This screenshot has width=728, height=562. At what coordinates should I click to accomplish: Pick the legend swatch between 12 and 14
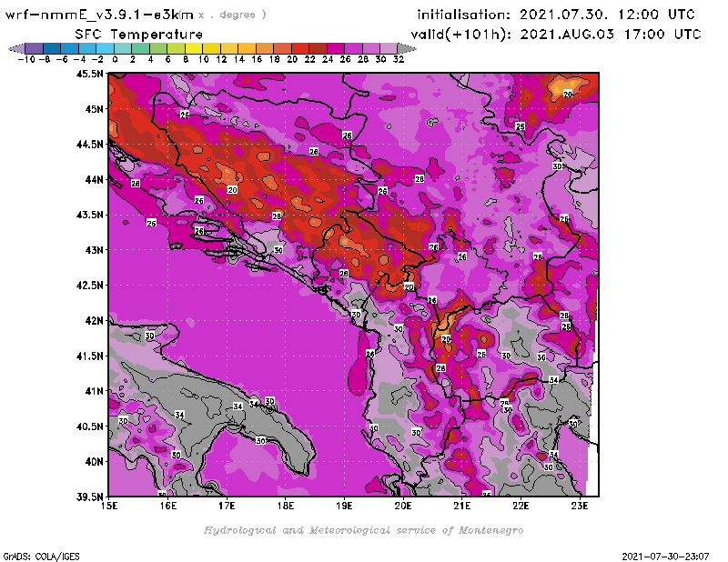click(x=229, y=48)
